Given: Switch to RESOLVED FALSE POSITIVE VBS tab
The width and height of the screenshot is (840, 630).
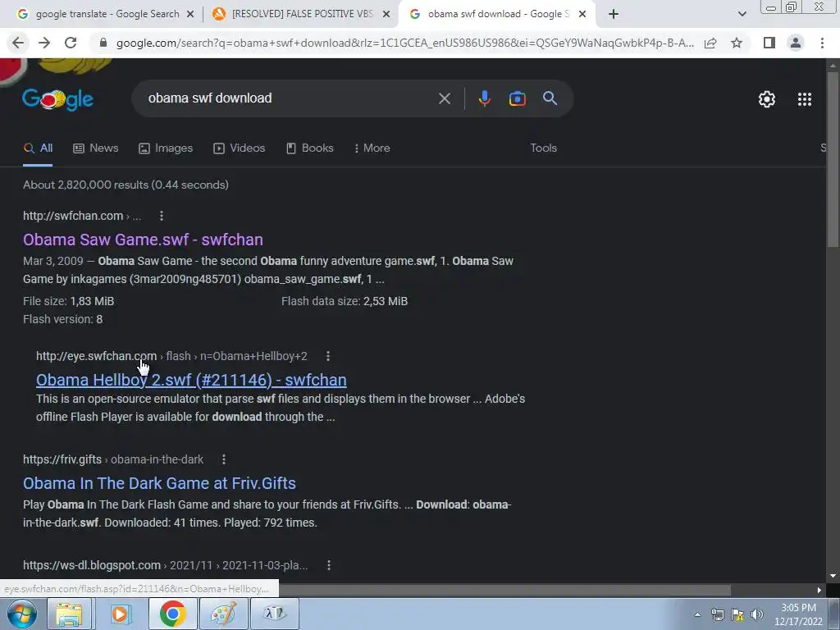Looking at the screenshot, I should pos(301,15).
